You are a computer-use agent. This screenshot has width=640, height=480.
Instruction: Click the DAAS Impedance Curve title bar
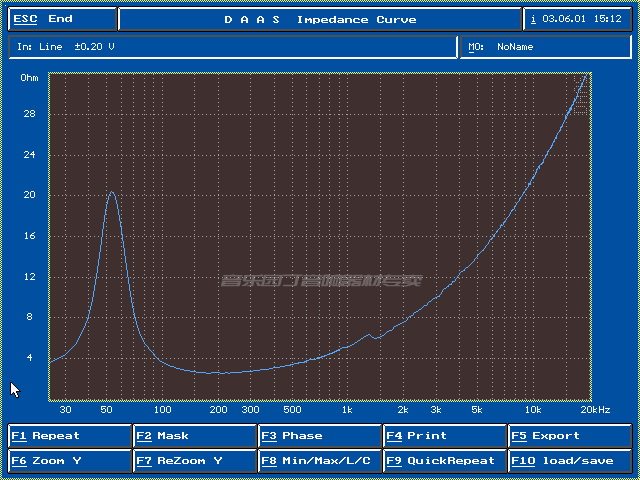(320, 19)
